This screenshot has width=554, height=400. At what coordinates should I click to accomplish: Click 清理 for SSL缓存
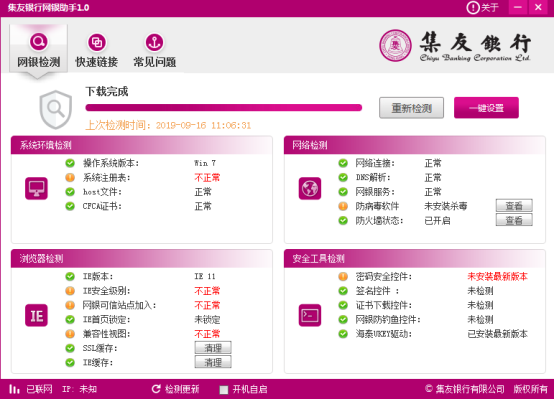click(x=213, y=348)
